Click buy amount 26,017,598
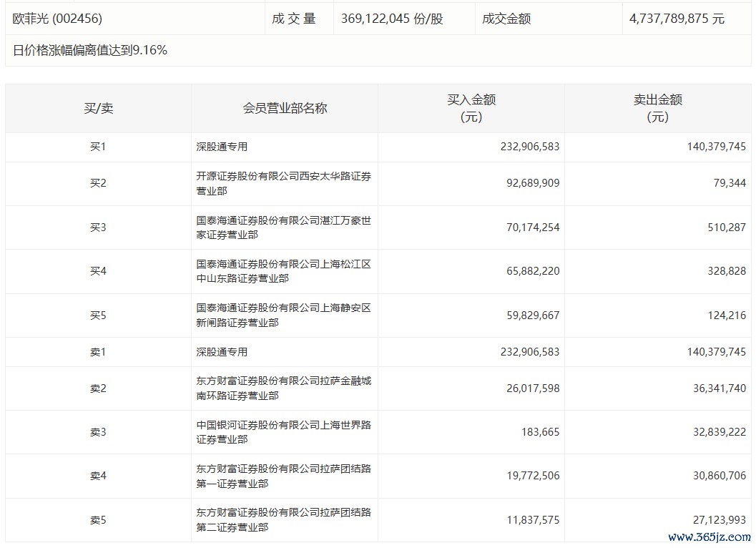756x548 pixels. (533, 388)
